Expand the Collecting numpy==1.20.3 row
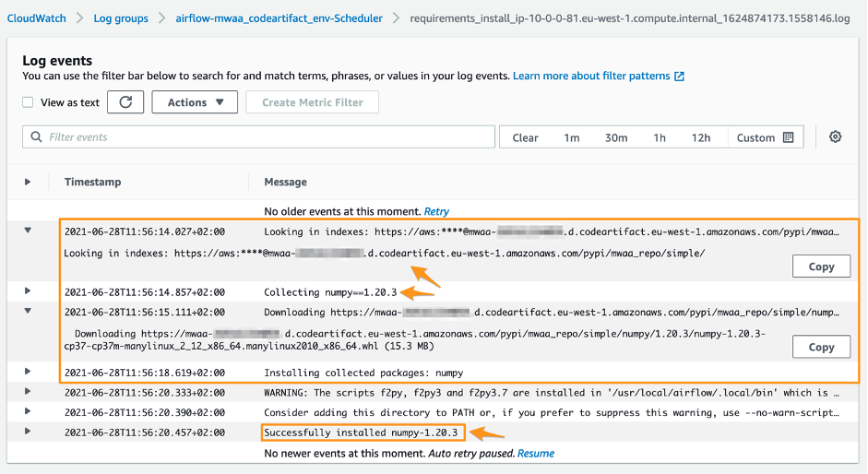Image resolution: width=868 pixels, height=474 pixels. coord(27,290)
